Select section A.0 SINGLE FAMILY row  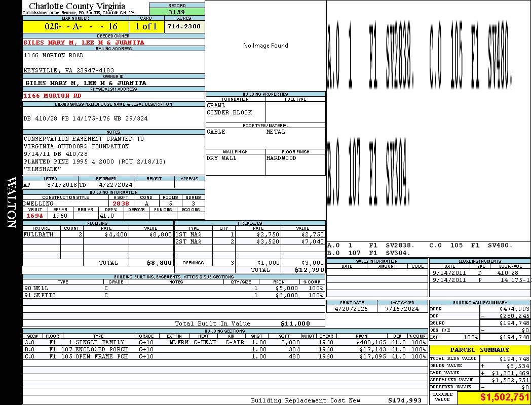tap(225, 343)
